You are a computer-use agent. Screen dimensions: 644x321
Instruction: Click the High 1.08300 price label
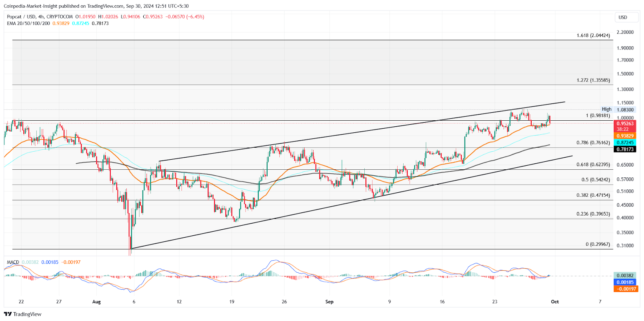618,109
